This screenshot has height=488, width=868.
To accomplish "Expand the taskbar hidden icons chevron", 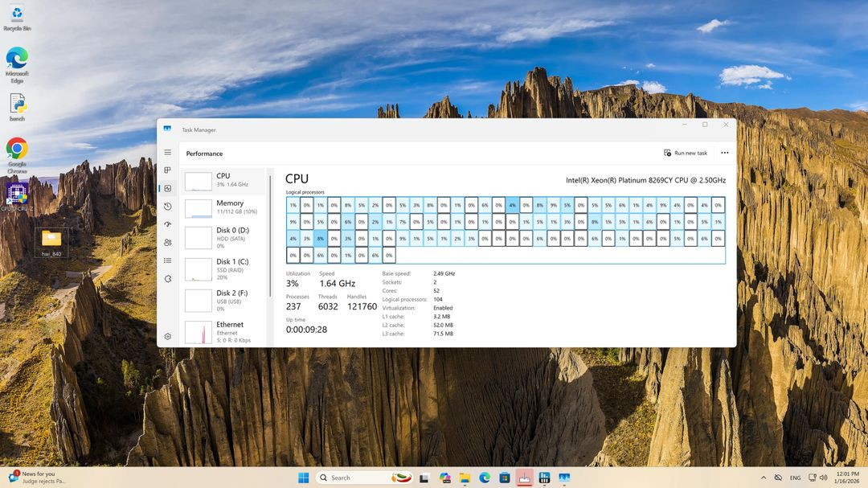I will click(x=764, y=477).
